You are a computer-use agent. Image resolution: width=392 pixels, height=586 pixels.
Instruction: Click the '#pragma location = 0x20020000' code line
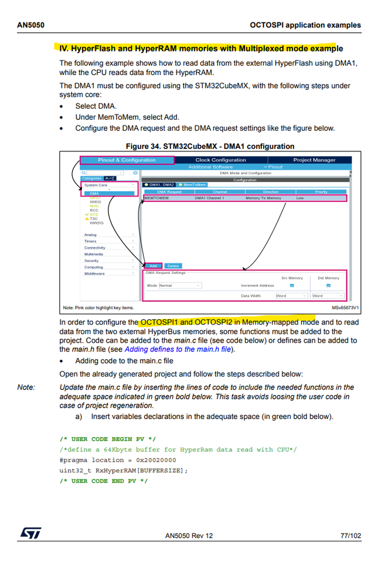[x=118, y=460]
